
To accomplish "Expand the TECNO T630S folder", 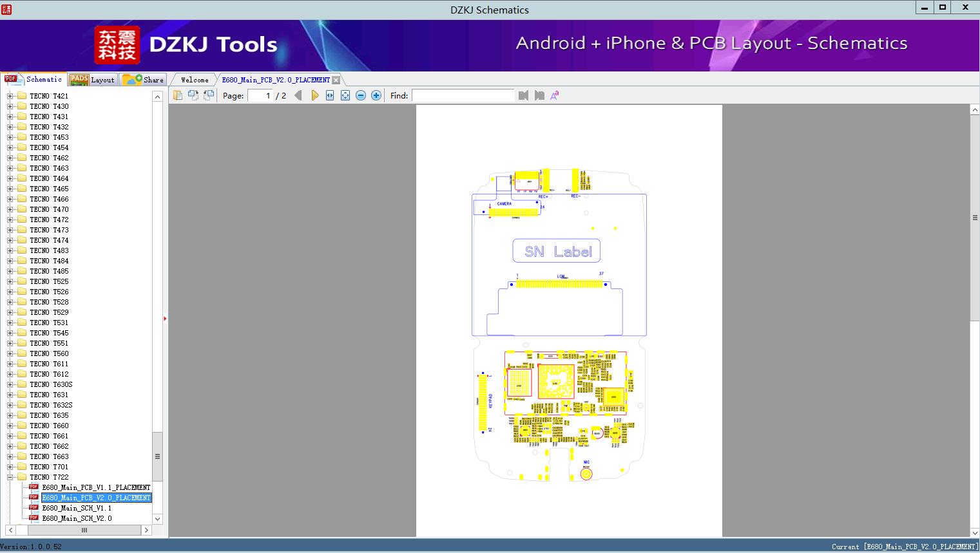I will tap(10, 384).
